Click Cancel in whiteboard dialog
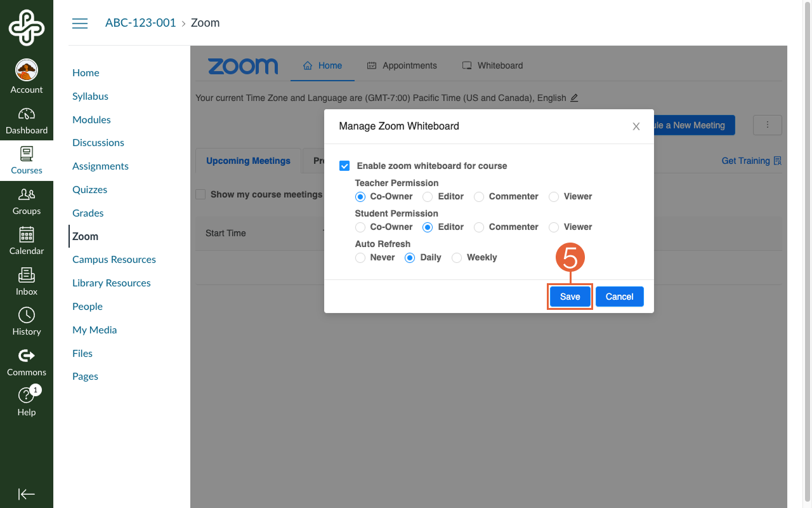This screenshot has width=812, height=508. click(x=620, y=297)
